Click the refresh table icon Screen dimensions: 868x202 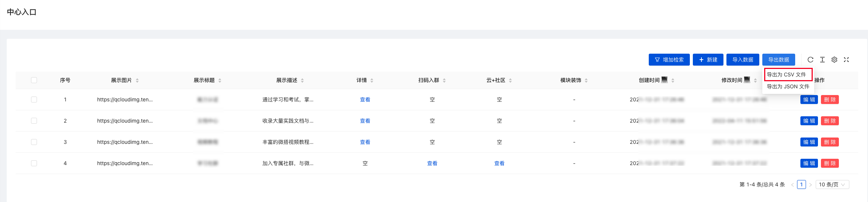tap(810, 60)
